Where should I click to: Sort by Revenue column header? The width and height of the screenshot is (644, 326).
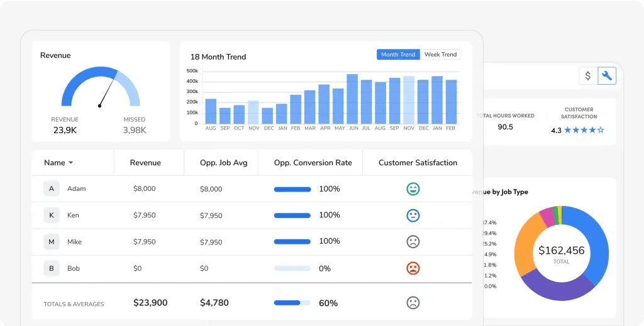(145, 163)
